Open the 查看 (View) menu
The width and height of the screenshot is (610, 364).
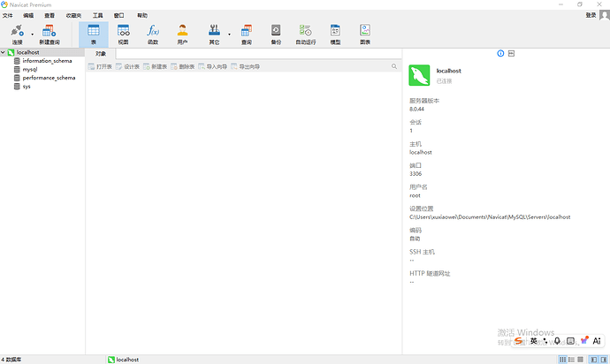tap(50, 15)
